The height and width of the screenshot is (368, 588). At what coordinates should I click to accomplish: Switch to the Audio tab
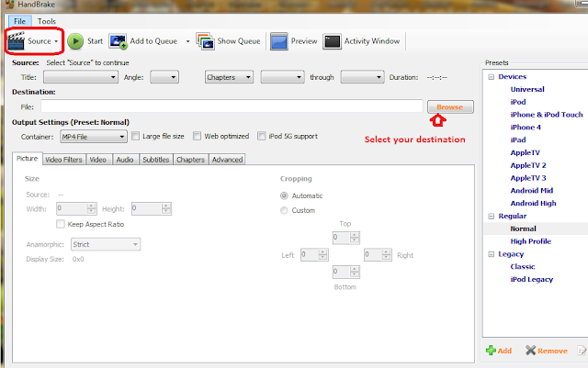point(125,160)
